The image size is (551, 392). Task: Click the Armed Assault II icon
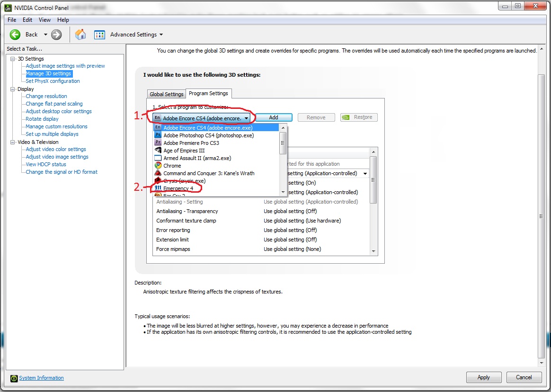[x=158, y=158]
